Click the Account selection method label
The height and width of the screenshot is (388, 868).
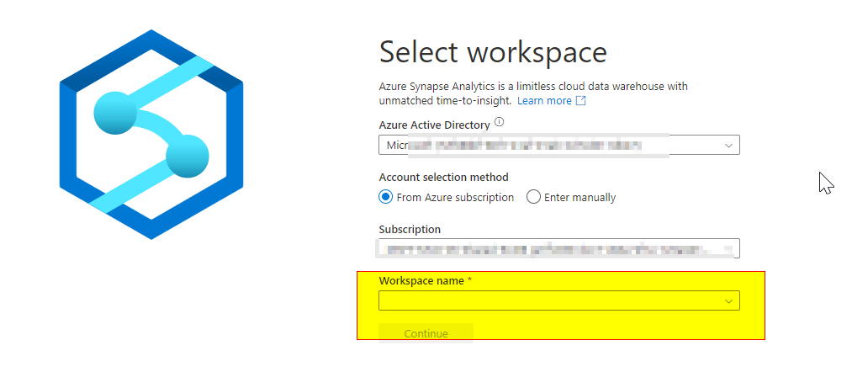pyautogui.click(x=443, y=178)
